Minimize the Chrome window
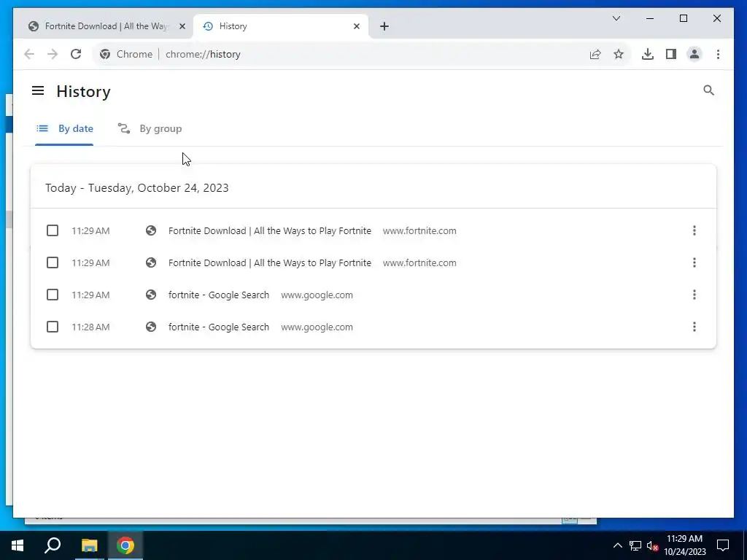This screenshot has height=560, width=747. coord(650,18)
